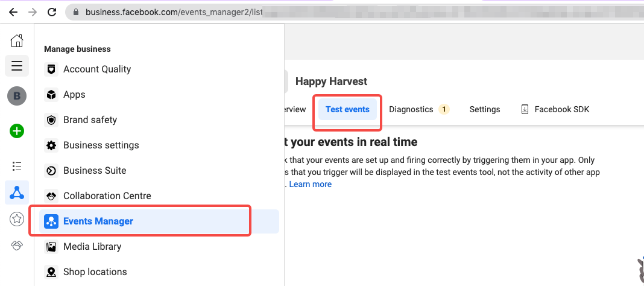Click the star circle icon in sidebar
The width and height of the screenshot is (644, 286).
click(17, 220)
